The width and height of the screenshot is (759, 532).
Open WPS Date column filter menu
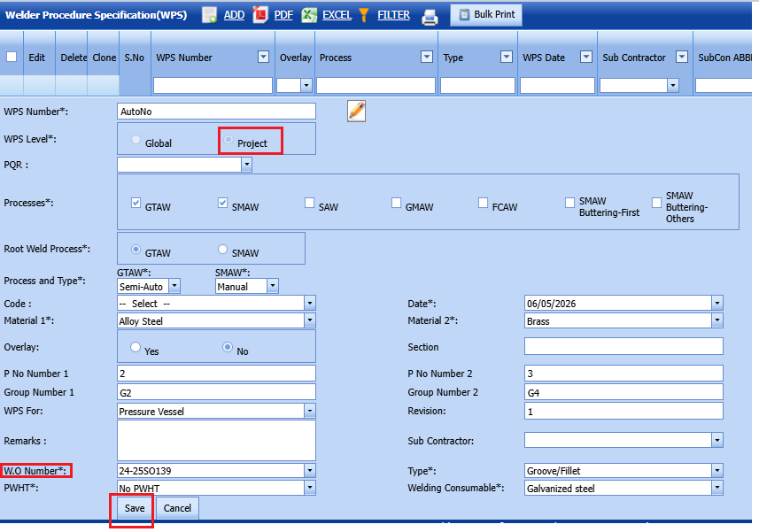tap(586, 57)
